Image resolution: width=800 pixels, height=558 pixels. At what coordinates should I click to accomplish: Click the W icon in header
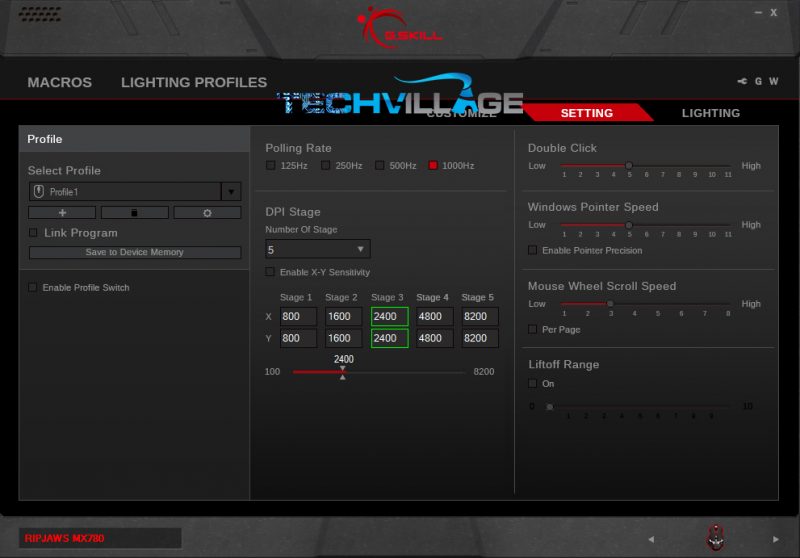tap(773, 82)
